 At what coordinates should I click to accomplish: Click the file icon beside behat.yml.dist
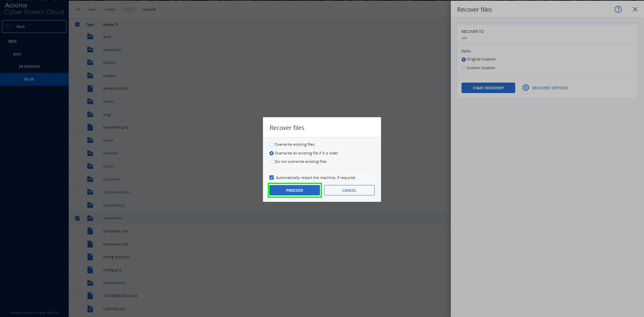point(90,88)
